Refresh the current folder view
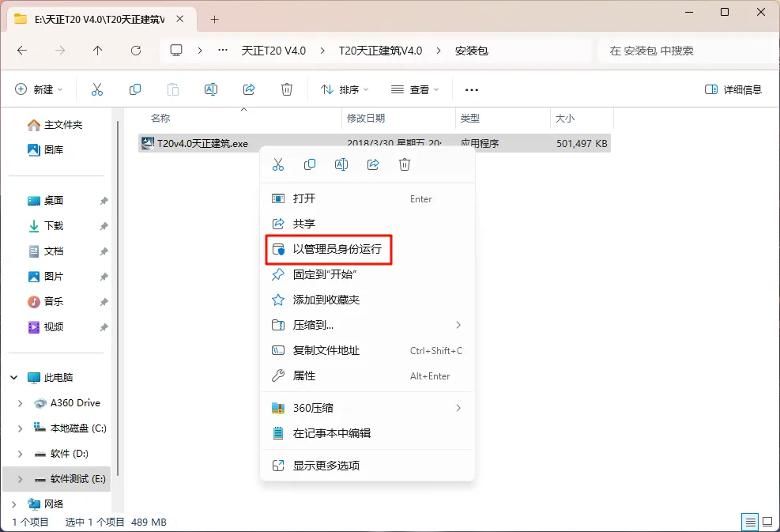780x532 pixels. (136, 51)
